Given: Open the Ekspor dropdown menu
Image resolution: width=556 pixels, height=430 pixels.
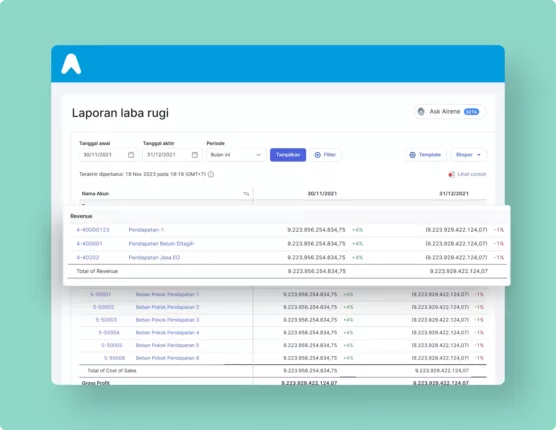Looking at the screenshot, I should 468,155.
